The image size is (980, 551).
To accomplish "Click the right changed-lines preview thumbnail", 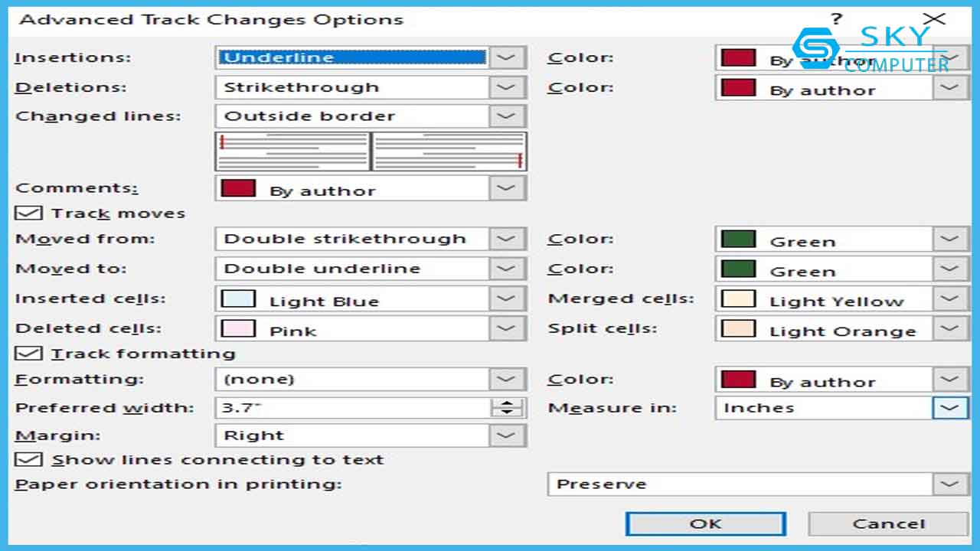I will pos(449,151).
